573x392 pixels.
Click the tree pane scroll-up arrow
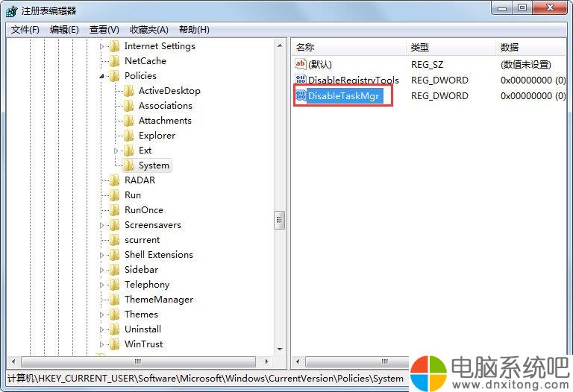pos(280,45)
